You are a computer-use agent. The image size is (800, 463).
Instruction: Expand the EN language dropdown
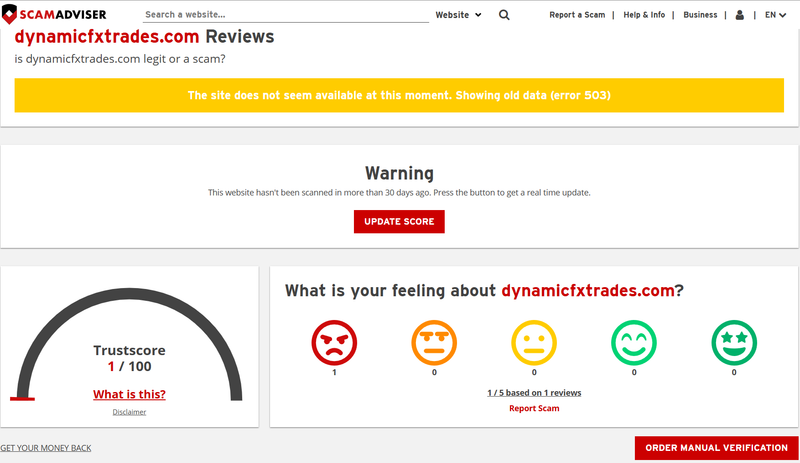point(775,15)
